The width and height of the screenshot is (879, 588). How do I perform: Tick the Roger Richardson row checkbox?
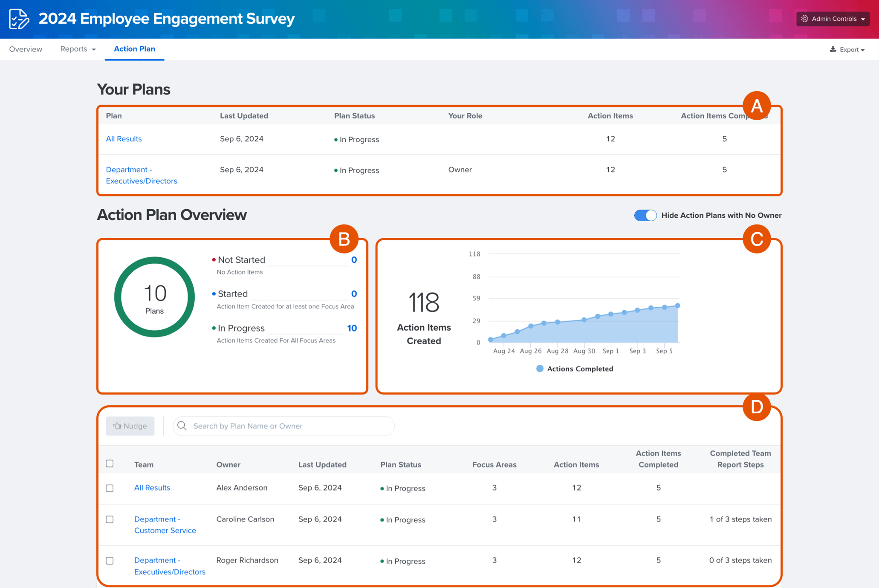coord(110,561)
